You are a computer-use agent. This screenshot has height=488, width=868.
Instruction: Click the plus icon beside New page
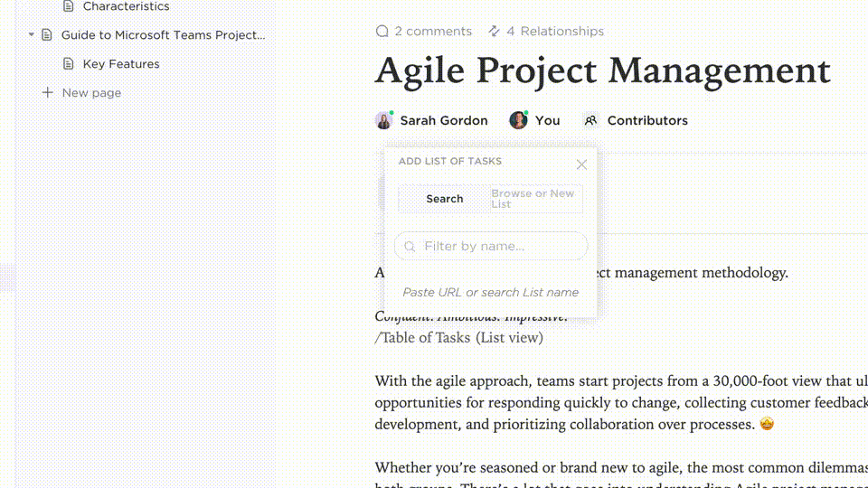[x=48, y=93]
